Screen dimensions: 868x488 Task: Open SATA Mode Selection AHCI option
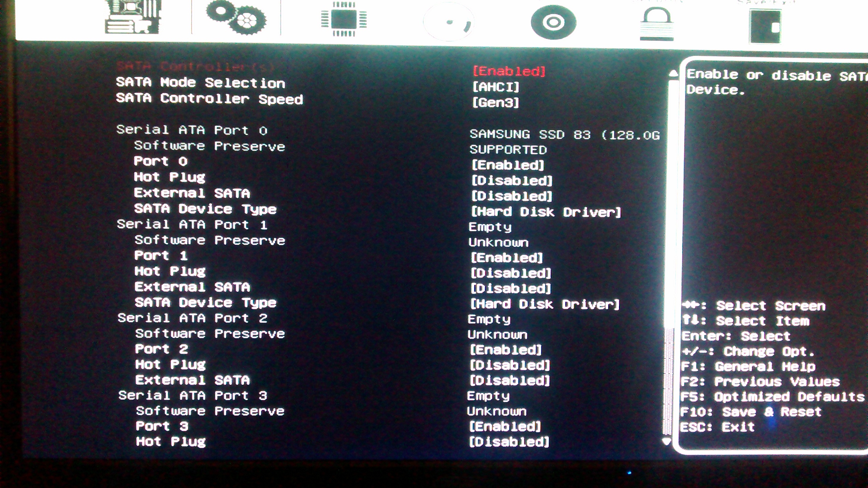(496, 87)
